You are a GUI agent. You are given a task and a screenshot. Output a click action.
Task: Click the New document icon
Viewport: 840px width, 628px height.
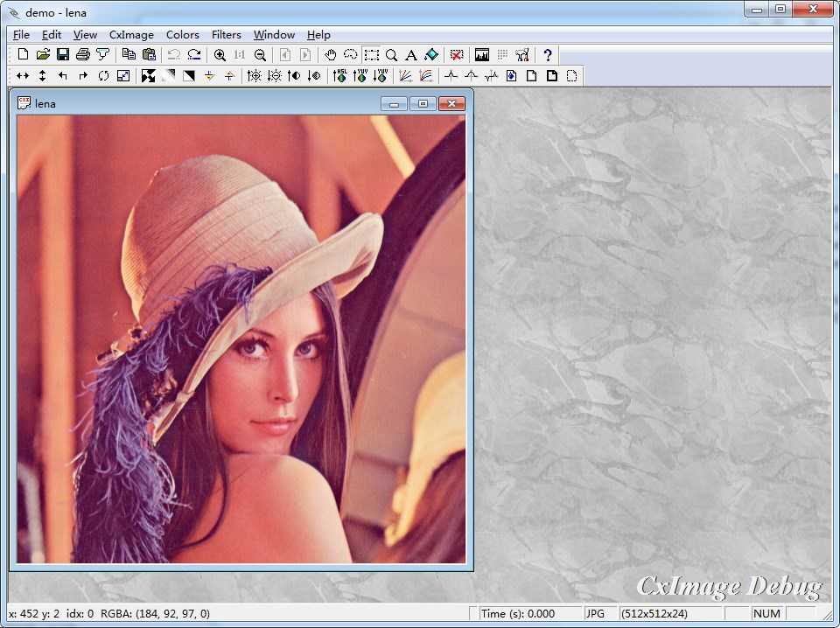tap(24, 55)
